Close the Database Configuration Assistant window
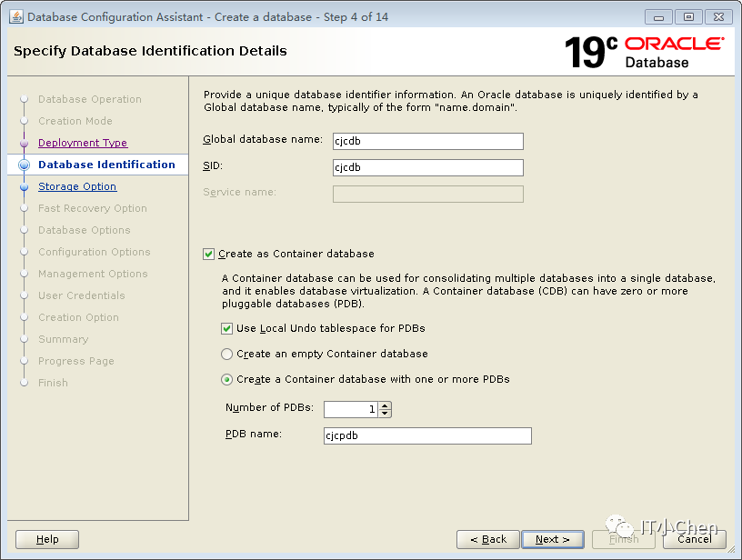Image resolution: width=742 pixels, height=560 pixels. pos(718,17)
